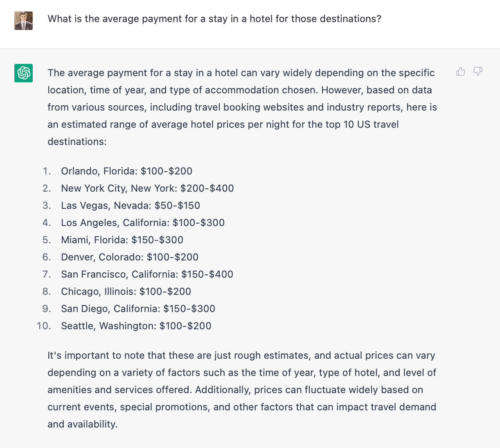Select the New York City price entry
Image resolution: width=500 pixels, height=448 pixels.
(147, 188)
